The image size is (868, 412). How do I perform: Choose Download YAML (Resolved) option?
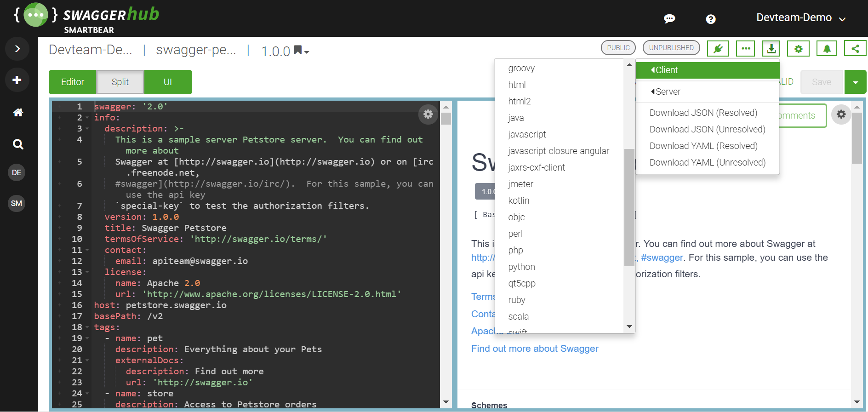(703, 146)
